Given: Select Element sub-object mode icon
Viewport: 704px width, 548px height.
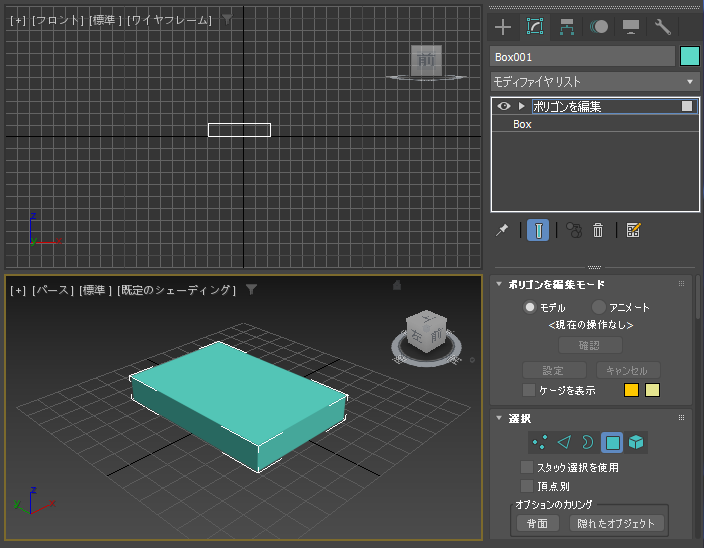Looking at the screenshot, I should click(x=636, y=443).
